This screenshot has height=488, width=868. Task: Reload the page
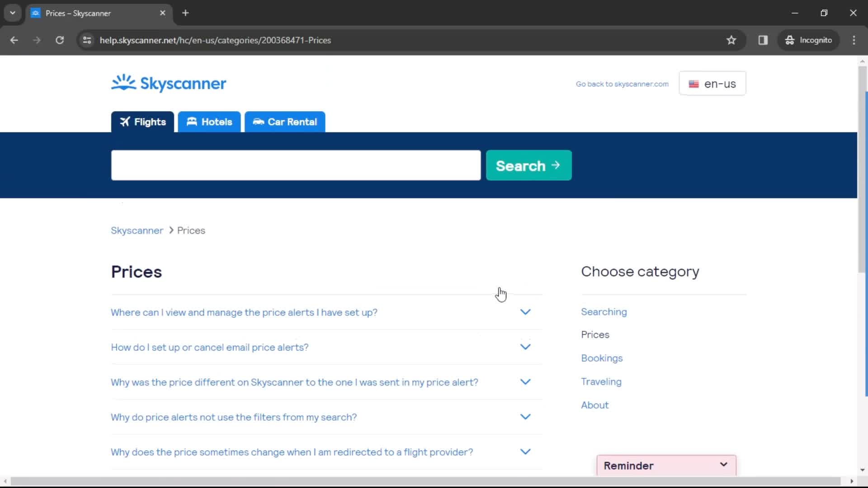pos(60,40)
